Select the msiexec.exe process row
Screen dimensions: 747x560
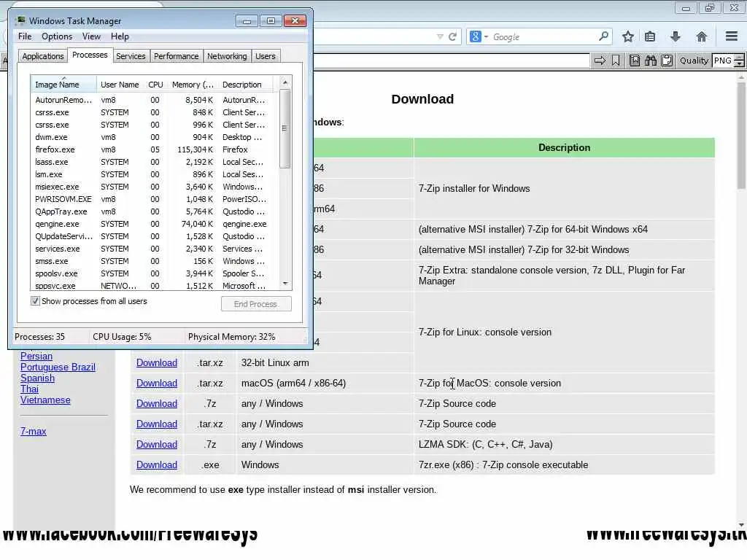click(x=155, y=187)
